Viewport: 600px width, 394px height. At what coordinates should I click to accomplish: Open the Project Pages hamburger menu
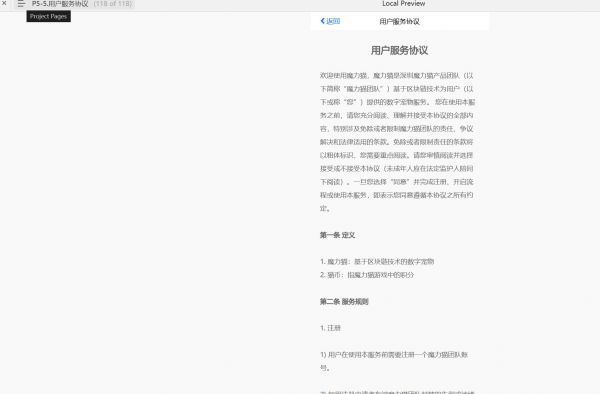pos(21,4)
